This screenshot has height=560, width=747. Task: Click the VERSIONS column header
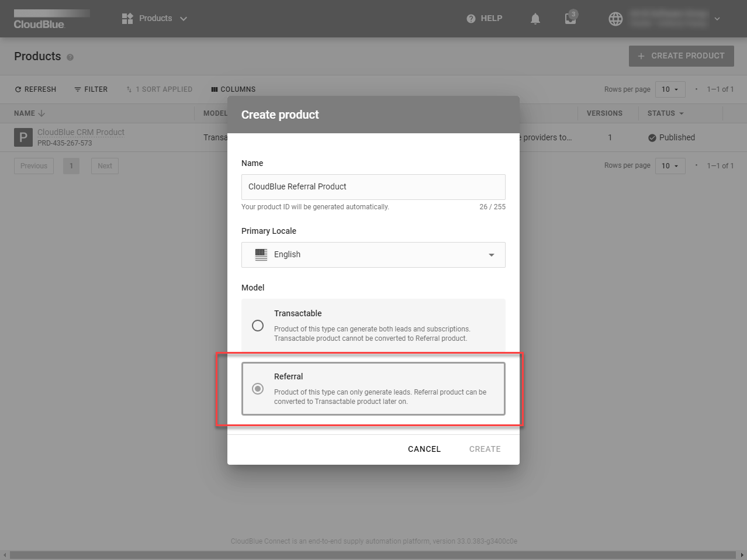pos(604,113)
